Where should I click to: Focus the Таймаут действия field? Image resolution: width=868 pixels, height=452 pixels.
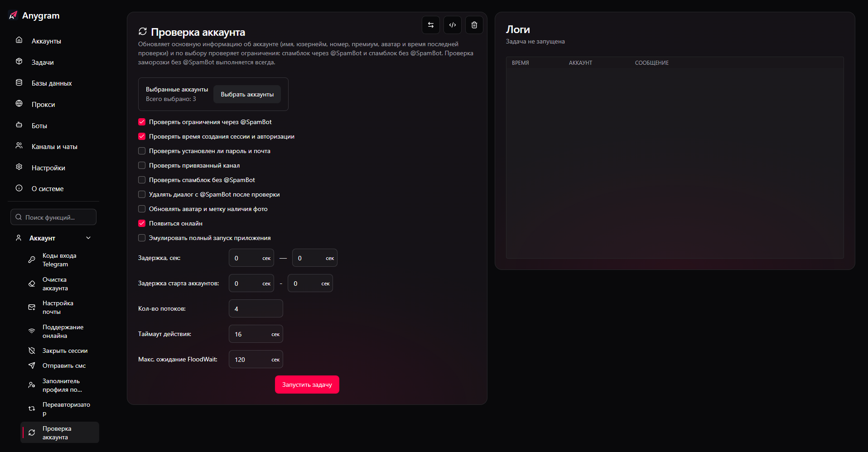[x=256, y=334]
